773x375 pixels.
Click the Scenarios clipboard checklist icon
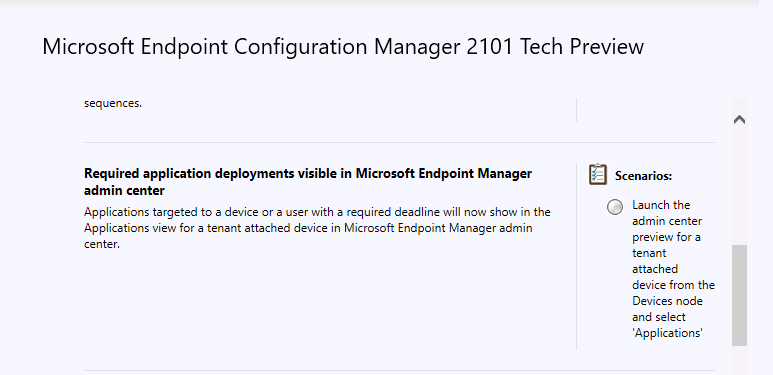pyautogui.click(x=597, y=174)
